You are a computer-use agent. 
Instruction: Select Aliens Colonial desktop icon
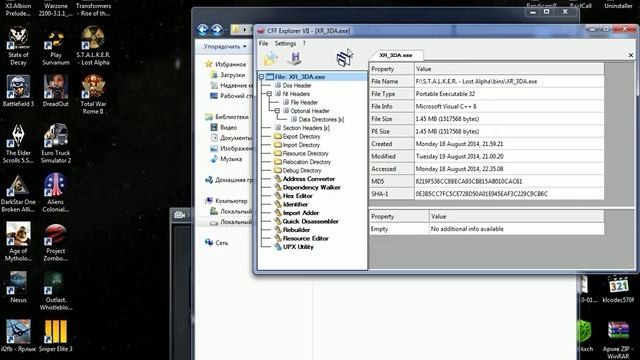pyautogui.click(x=56, y=193)
